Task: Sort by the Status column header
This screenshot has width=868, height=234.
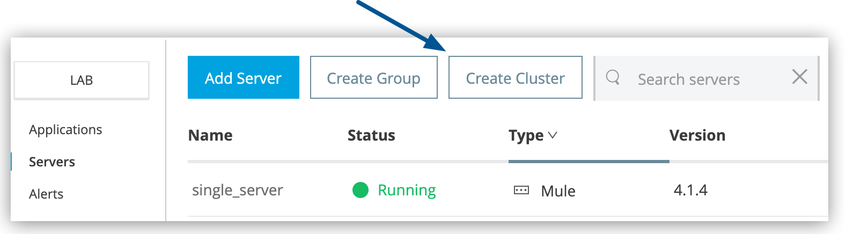Action: (x=371, y=135)
